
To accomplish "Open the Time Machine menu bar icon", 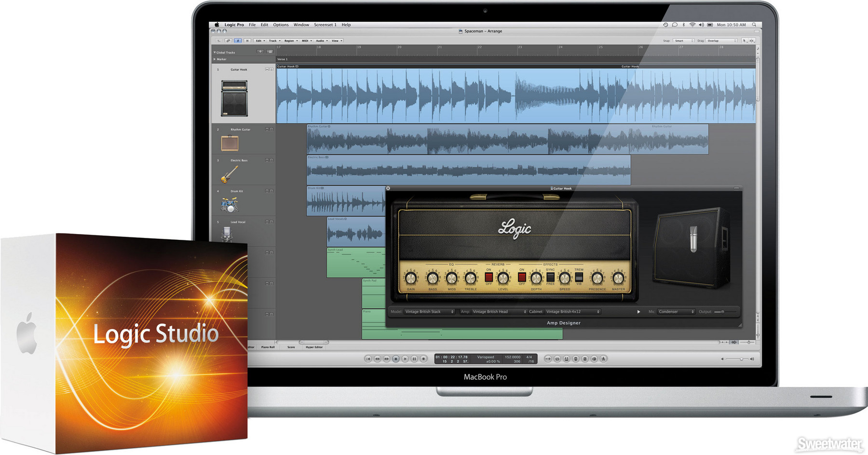I will click(665, 25).
